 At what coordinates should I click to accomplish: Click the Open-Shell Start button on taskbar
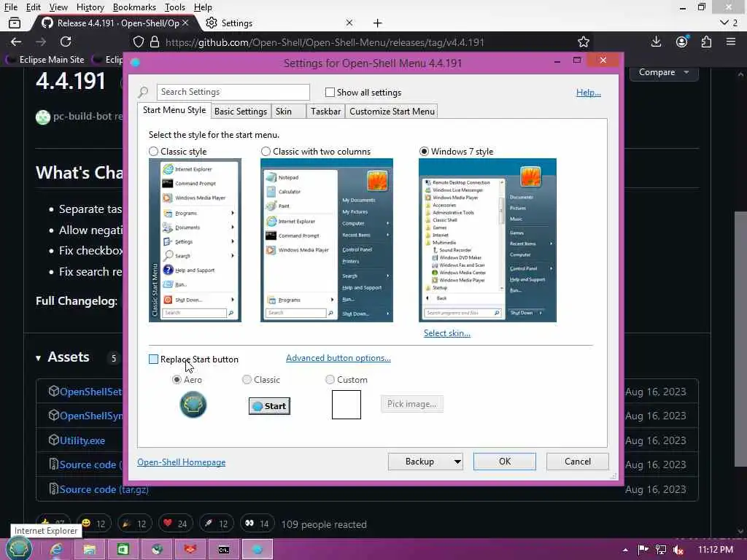tap(18, 549)
